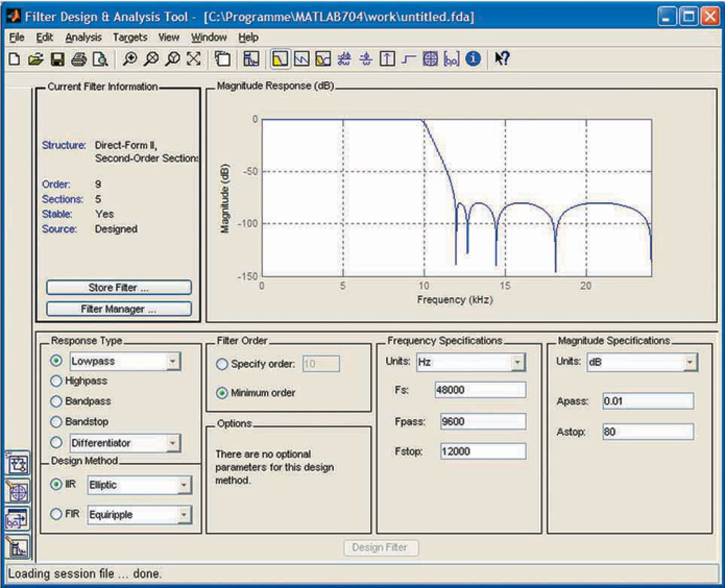This screenshot has height=588, width=725.
Task: Open the Analysis menu
Action: 83,37
